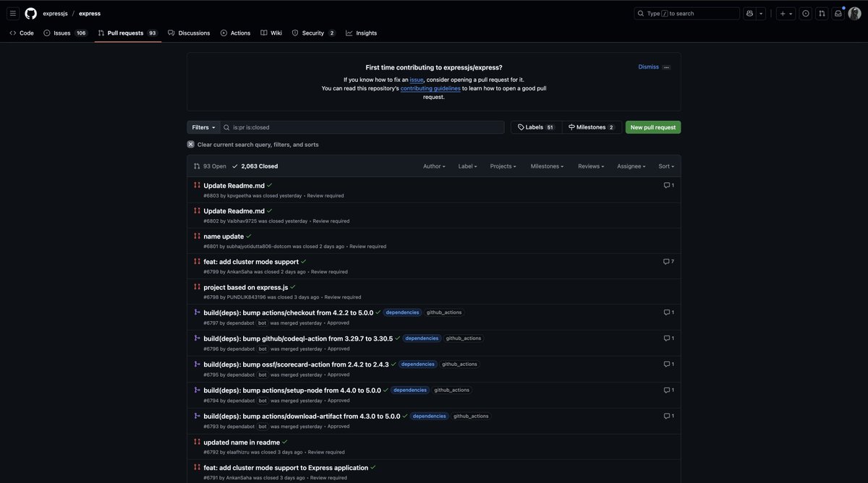Expand the Reviews filter dropdown

click(591, 166)
